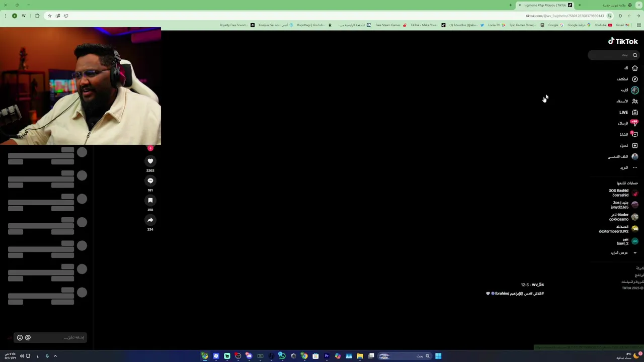Open File Explorer folder from taskbar
The height and width of the screenshot is (362, 644).
point(360,356)
